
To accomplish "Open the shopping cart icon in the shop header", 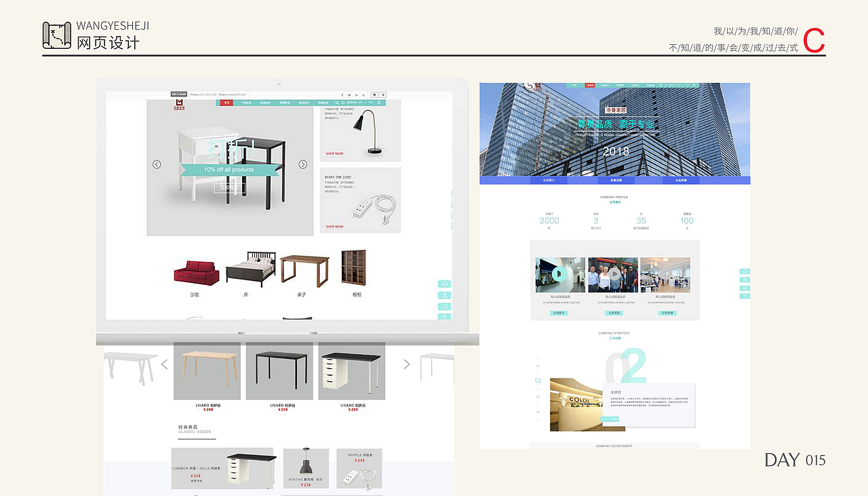I will click(x=374, y=95).
